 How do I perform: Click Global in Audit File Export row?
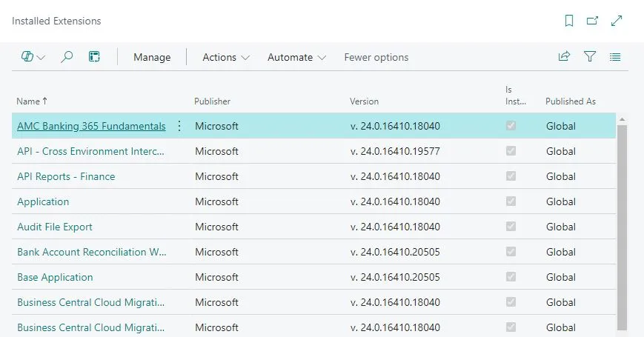pos(560,227)
